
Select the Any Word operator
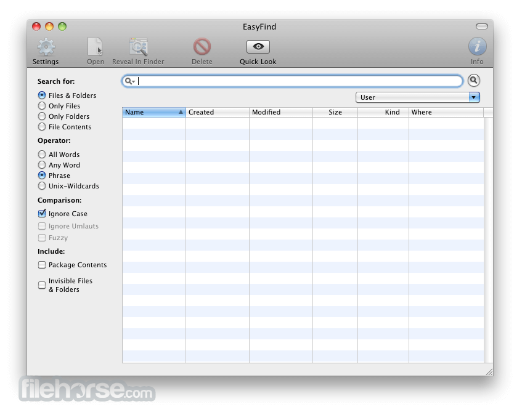click(42, 165)
